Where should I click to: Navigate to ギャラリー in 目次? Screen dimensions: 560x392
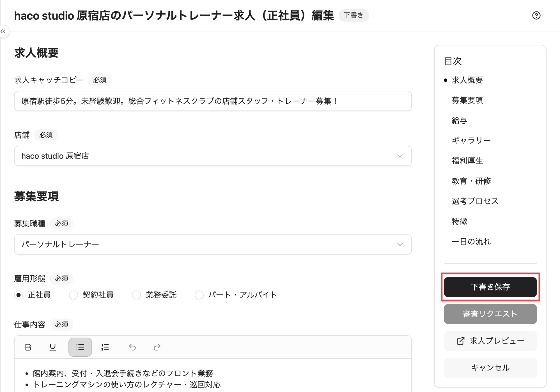tap(471, 140)
